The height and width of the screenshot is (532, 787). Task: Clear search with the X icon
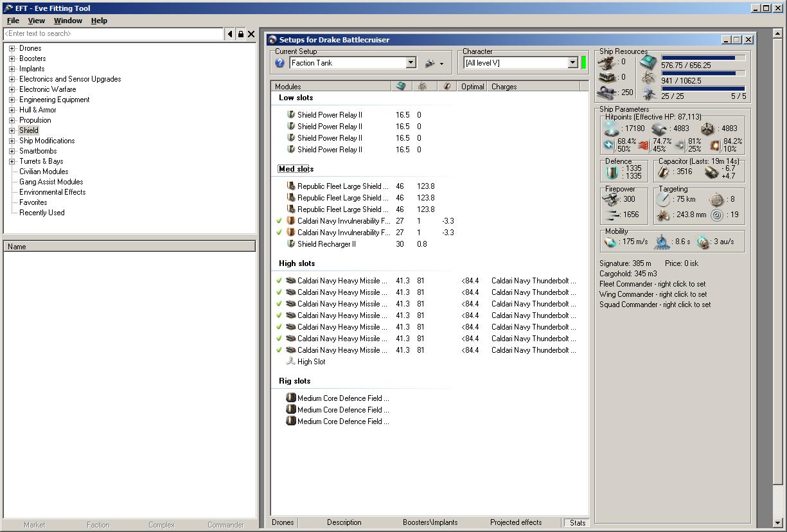[251, 34]
